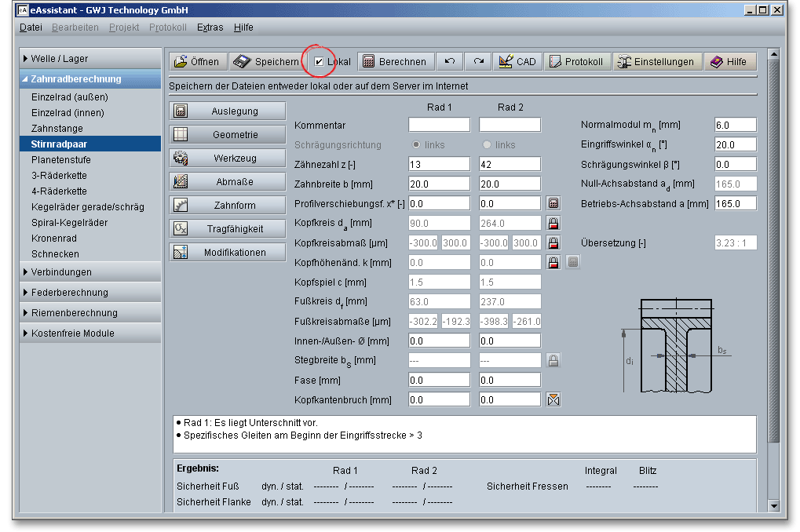Click the redo arrow icon in toolbar
The width and height of the screenshot is (800, 532).
click(477, 62)
